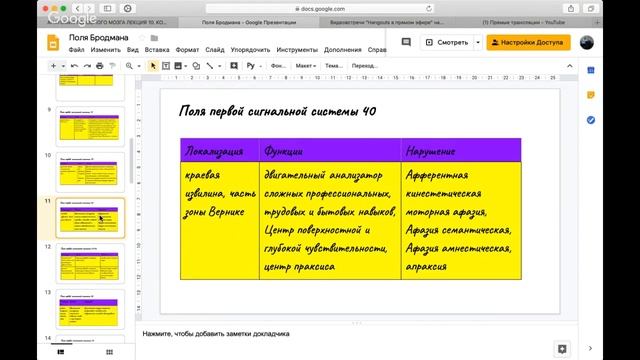Click the Настройки Доступа share button
This screenshot has height=360, width=640.
(528, 42)
